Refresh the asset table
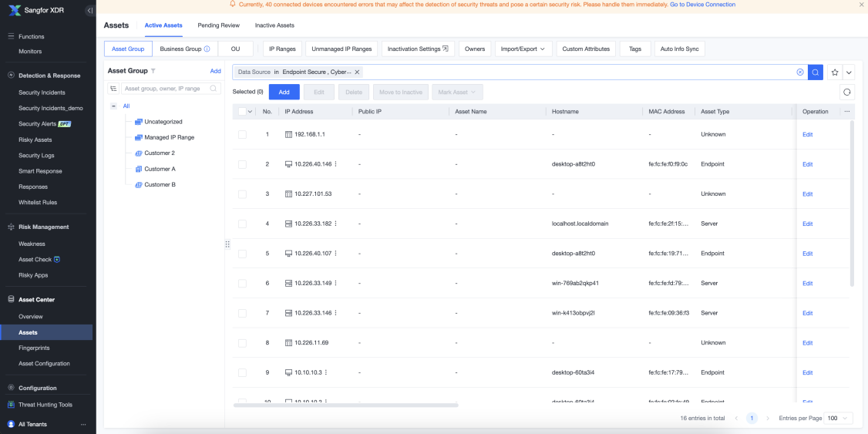Image resolution: width=868 pixels, height=434 pixels. (847, 92)
